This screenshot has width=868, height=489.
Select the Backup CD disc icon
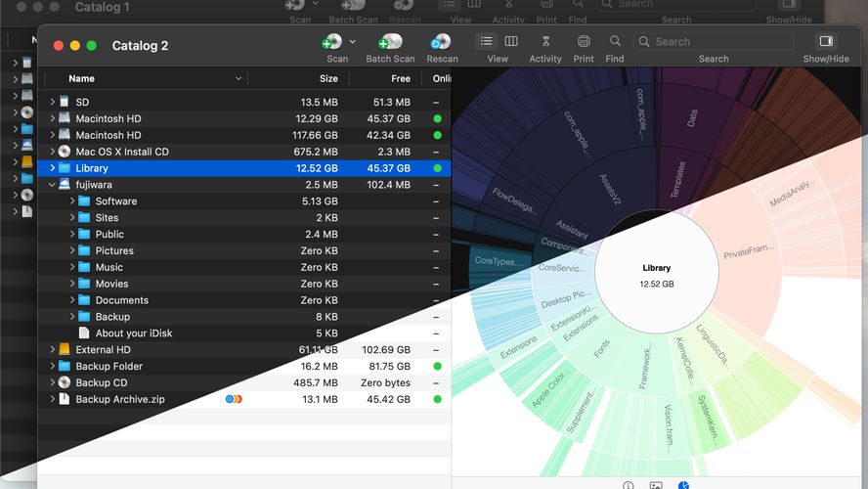(x=65, y=382)
